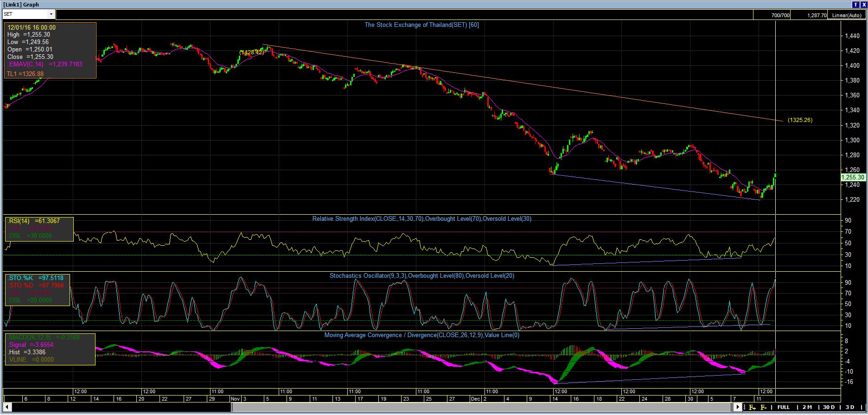
Task: Switch to the 3 D range
Action: pos(849,407)
